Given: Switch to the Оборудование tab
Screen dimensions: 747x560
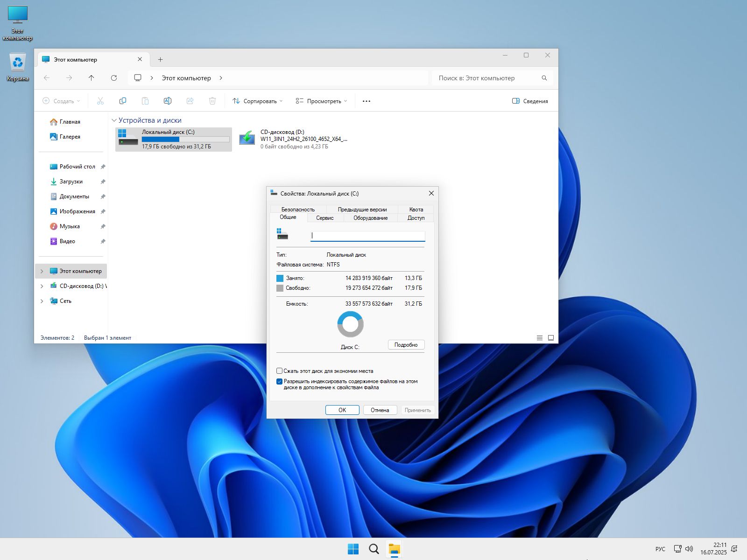Looking at the screenshot, I should tap(370, 218).
